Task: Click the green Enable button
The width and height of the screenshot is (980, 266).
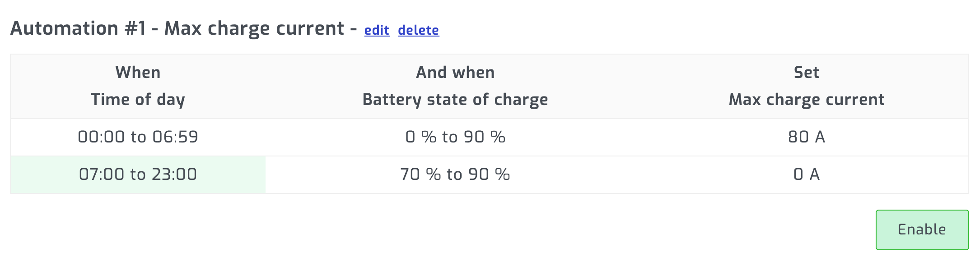Action: pos(922,230)
